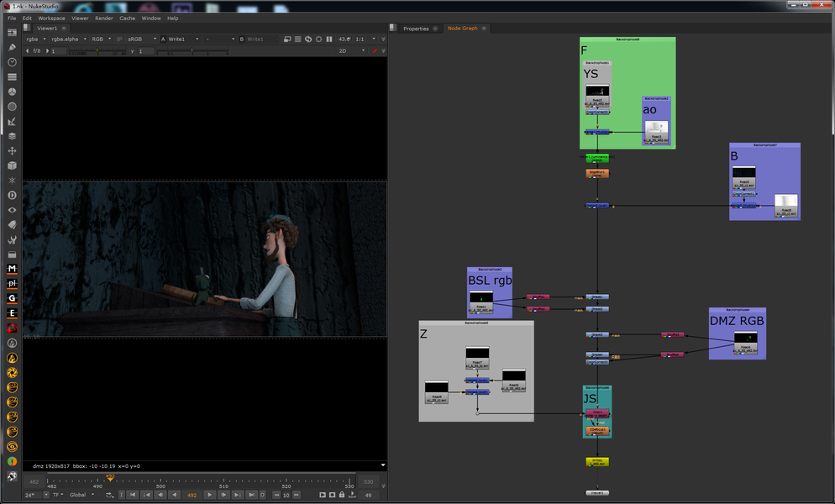Image resolution: width=835 pixels, height=504 pixels.
Task: Play backward in the viewer timeline
Action: click(x=174, y=495)
